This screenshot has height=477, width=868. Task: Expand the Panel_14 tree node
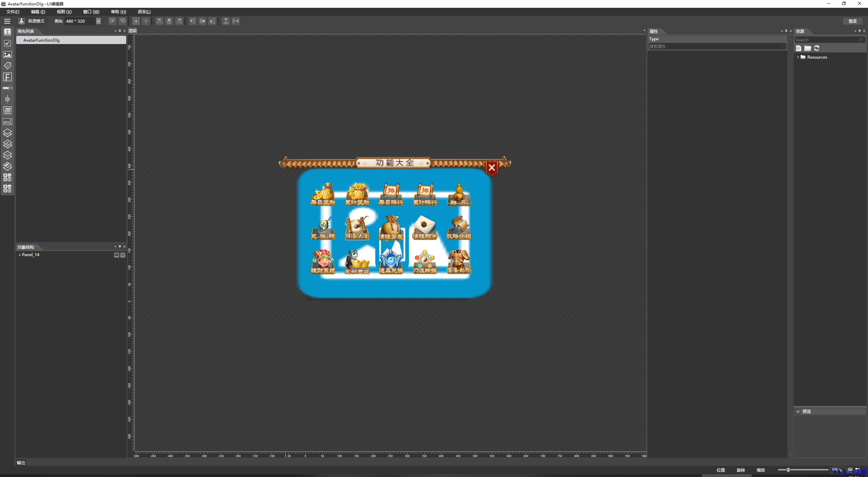coord(20,255)
